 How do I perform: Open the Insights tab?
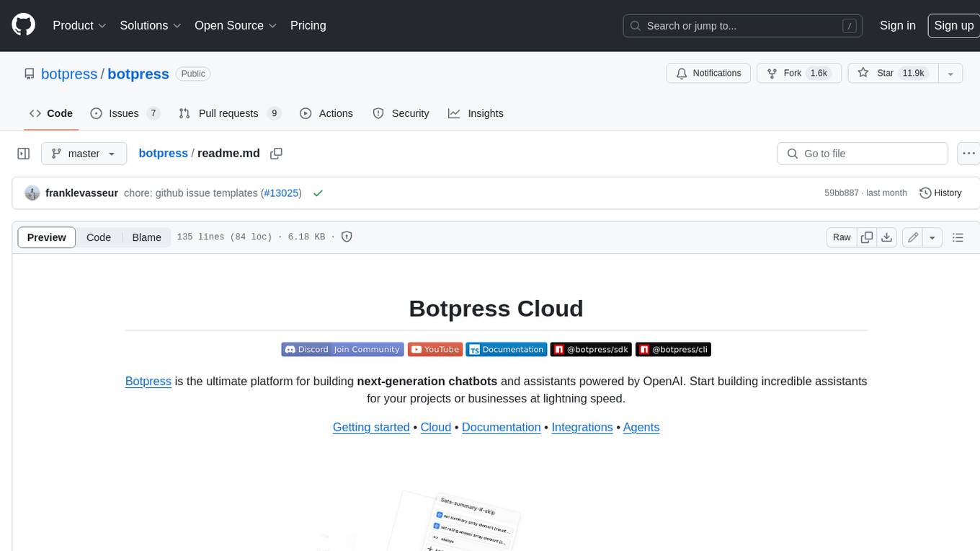[x=476, y=113]
